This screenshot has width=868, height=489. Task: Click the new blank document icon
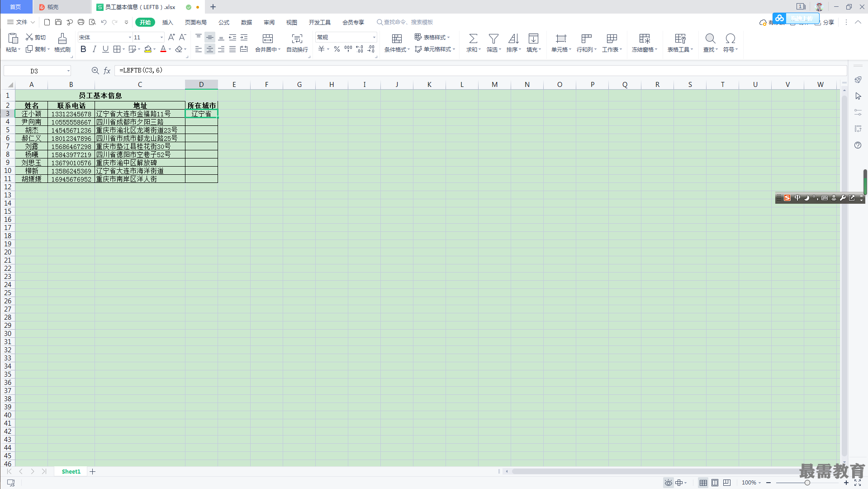pyautogui.click(x=47, y=22)
